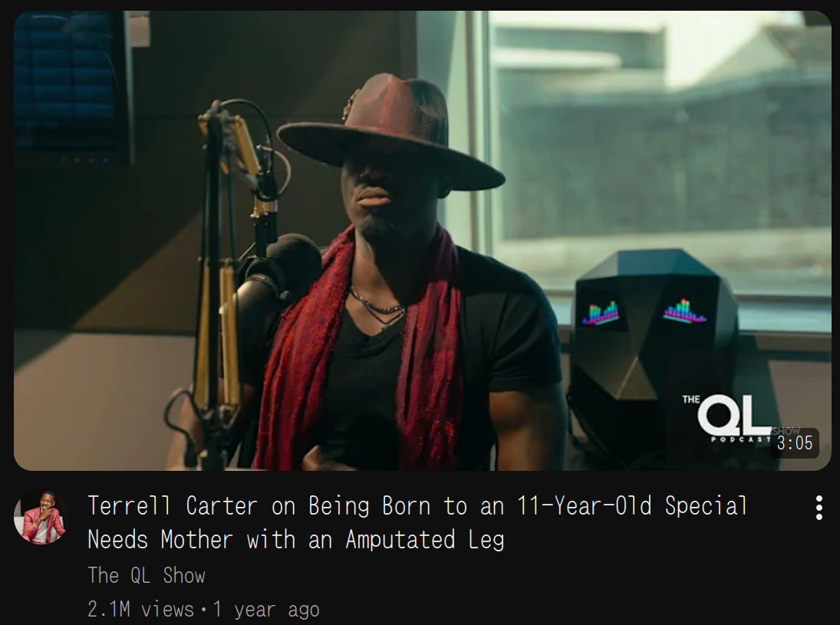Click the 1 year ago upload date
The image size is (840, 625).
[266, 610]
